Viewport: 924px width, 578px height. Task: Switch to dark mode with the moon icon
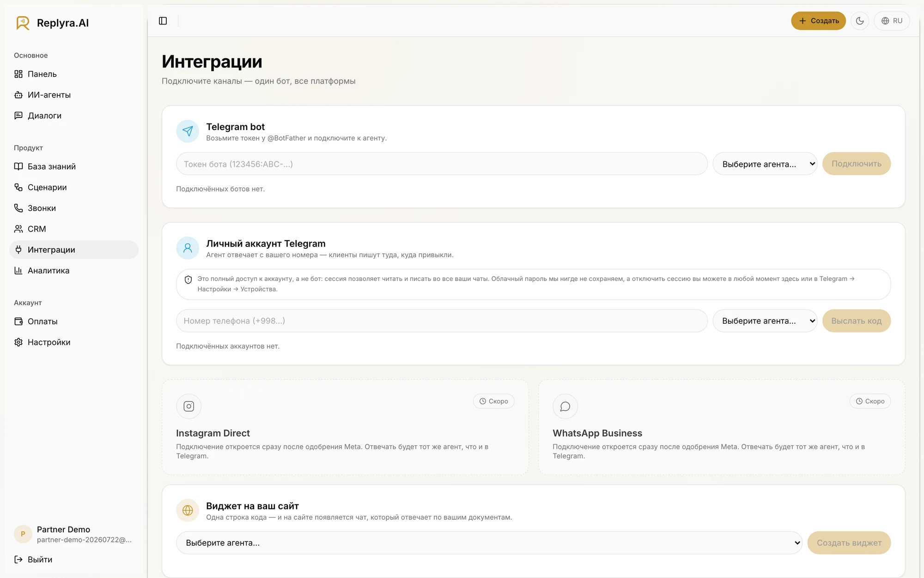pos(860,21)
